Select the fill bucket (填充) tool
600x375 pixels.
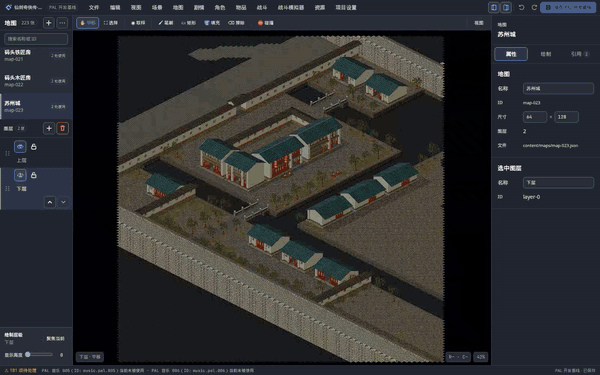point(212,23)
